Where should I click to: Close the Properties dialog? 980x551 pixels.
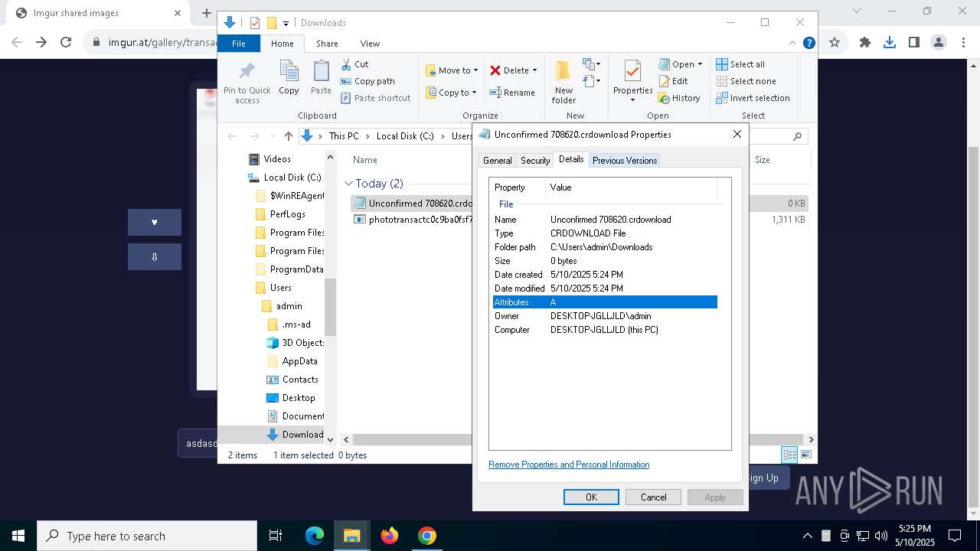point(737,134)
